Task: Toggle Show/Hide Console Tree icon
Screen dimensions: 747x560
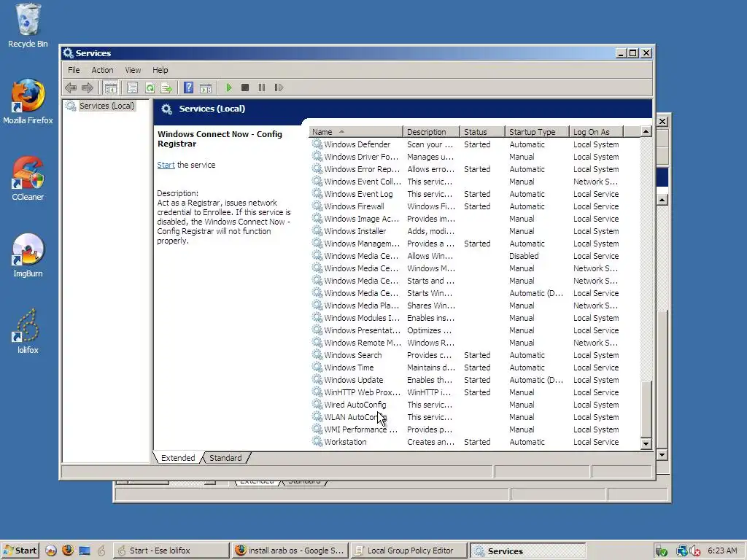Action: pyautogui.click(x=111, y=87)
